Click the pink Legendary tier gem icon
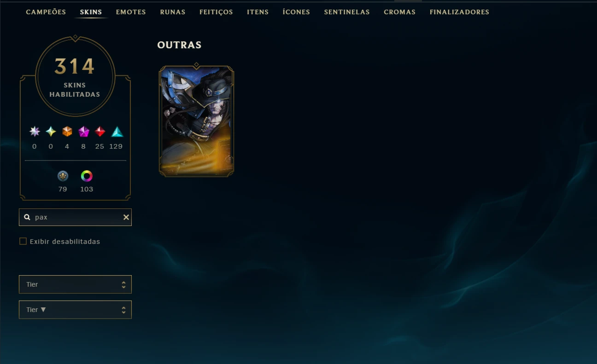This screenshot has height=364, width=597. tap(83, 132)
